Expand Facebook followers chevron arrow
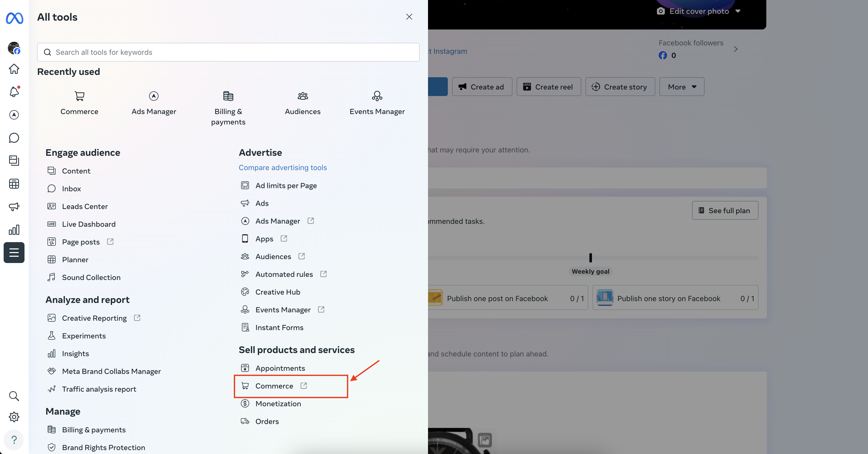This screenshot has height=454, width=868. [736, 49]
